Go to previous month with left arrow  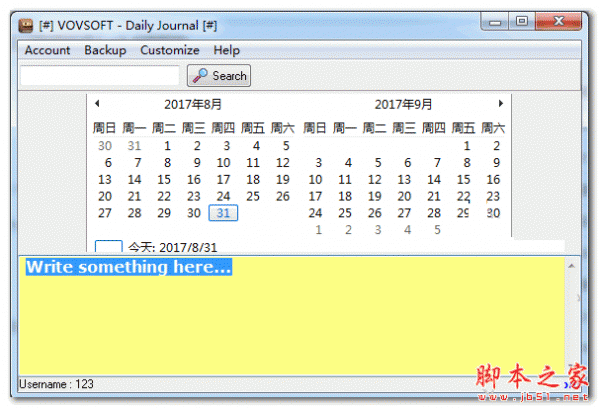(97, 103)
